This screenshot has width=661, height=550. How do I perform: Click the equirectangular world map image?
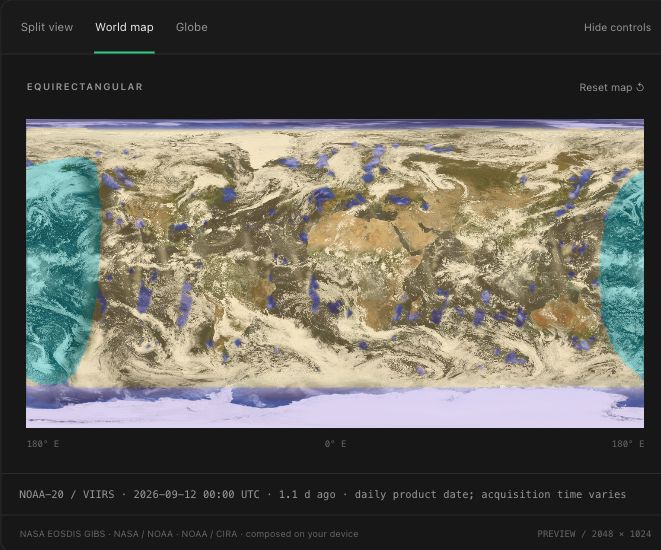tap(335, 274)
